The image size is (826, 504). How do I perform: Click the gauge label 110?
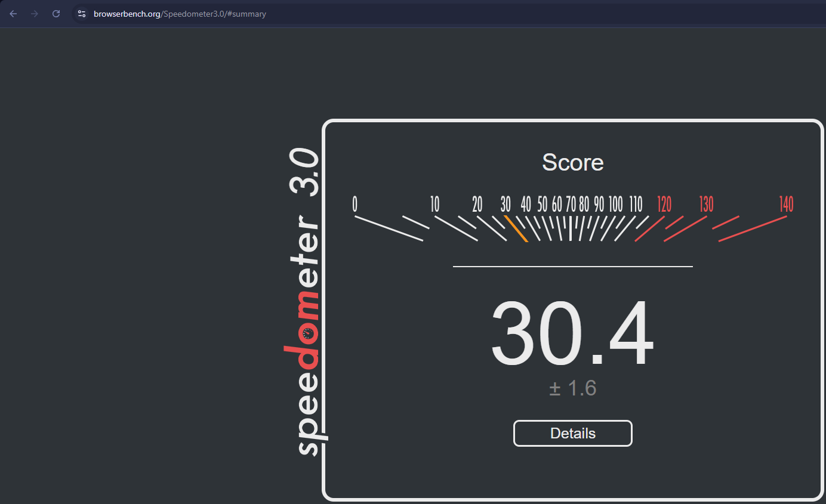click(x=636, y=205)
